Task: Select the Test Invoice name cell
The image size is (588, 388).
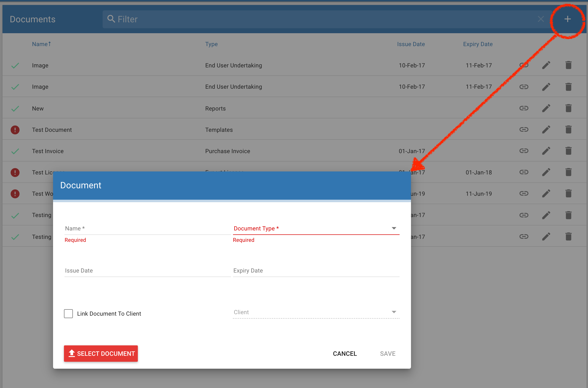Action: pos(48,151)
